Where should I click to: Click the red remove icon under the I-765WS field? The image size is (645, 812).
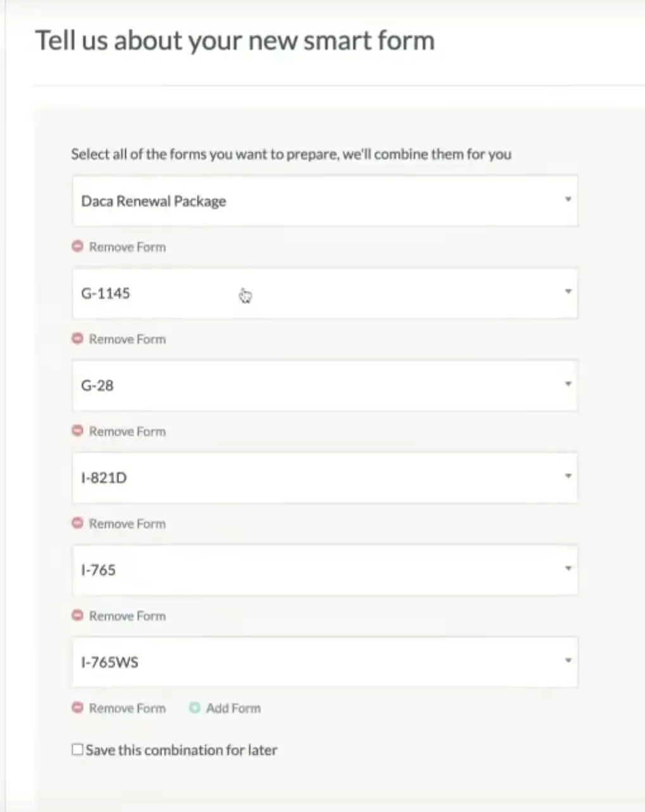coord(77,707)
